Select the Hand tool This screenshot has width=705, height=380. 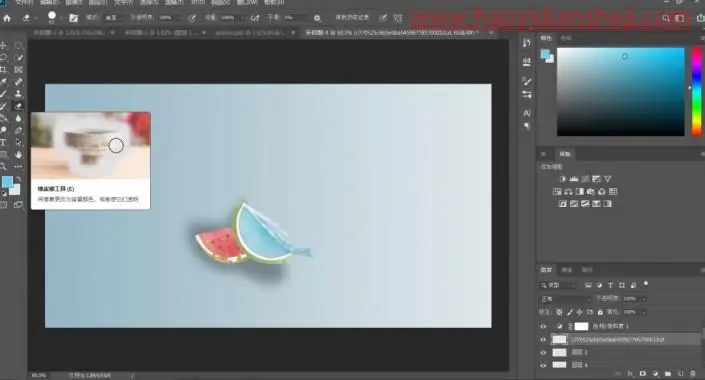(18, 155)
